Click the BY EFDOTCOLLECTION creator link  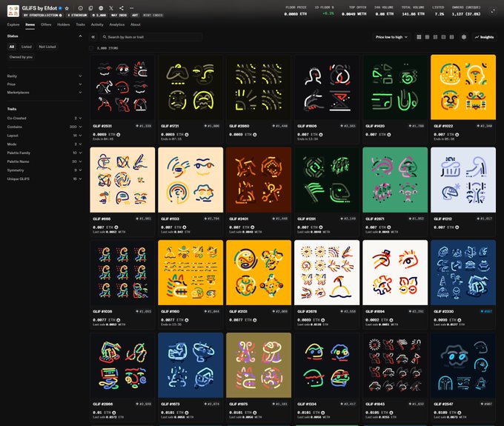pos(43,15)
